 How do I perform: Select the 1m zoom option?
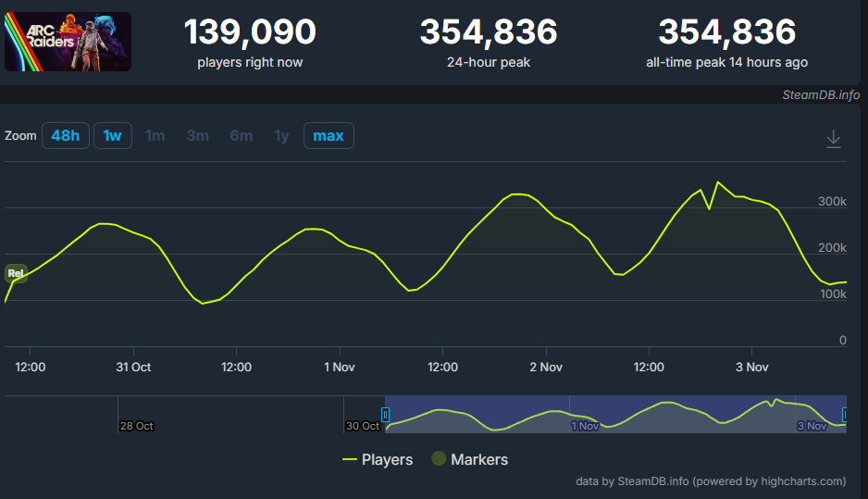tap(155, 136)
